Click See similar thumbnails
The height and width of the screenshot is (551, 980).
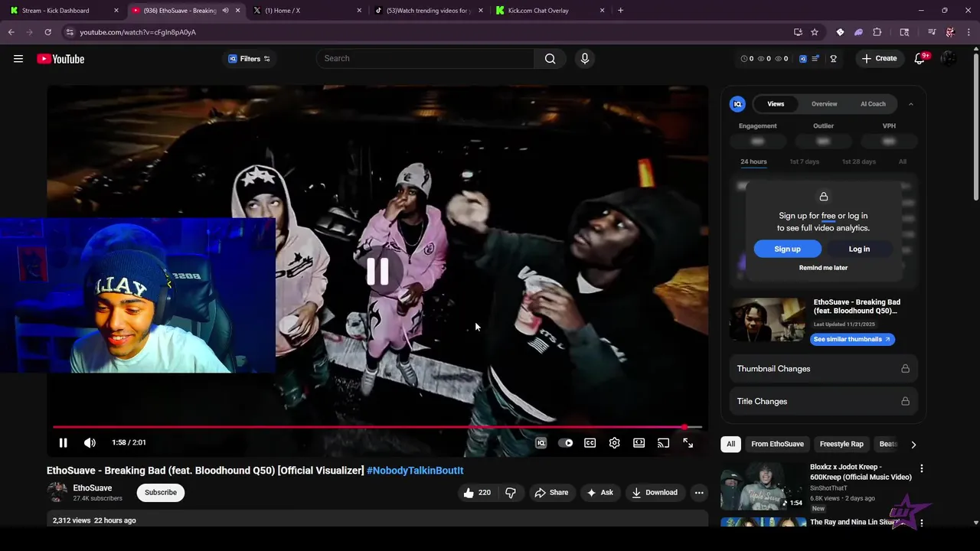[x=852, y=340]
